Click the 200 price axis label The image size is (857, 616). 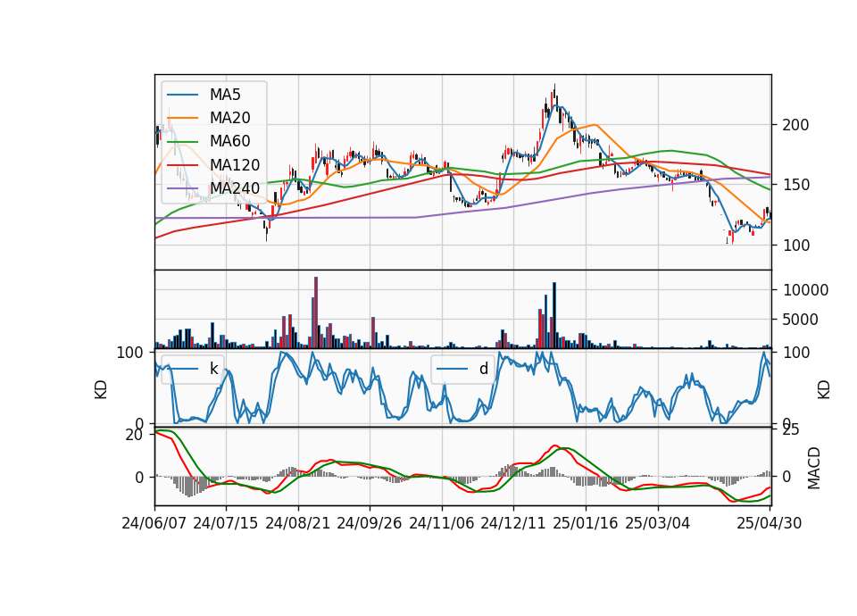[795, 125]
